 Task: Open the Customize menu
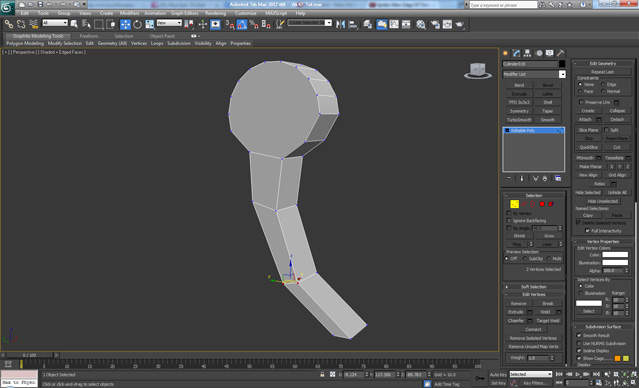(245, 13)
